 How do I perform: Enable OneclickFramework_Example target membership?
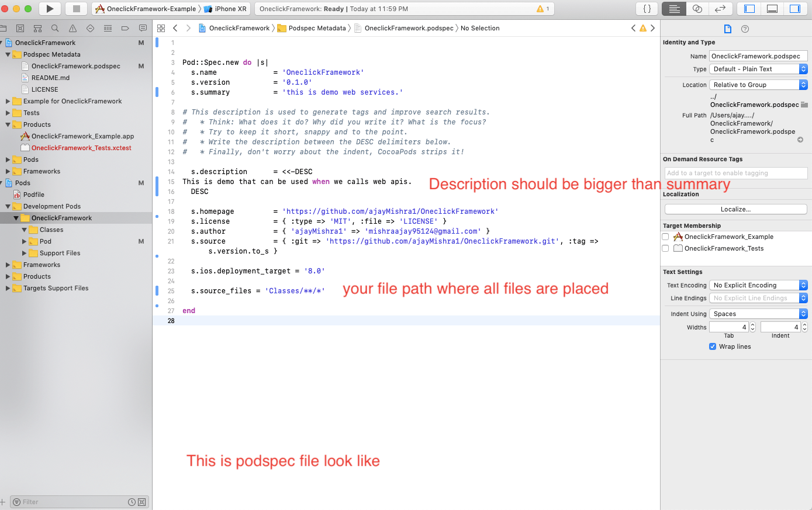pyautogui.click(x=665, y=237)
